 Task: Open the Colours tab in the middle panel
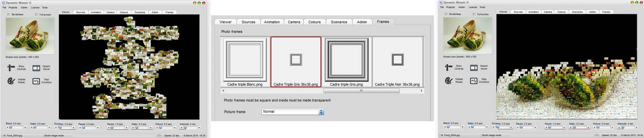point(314,22)
